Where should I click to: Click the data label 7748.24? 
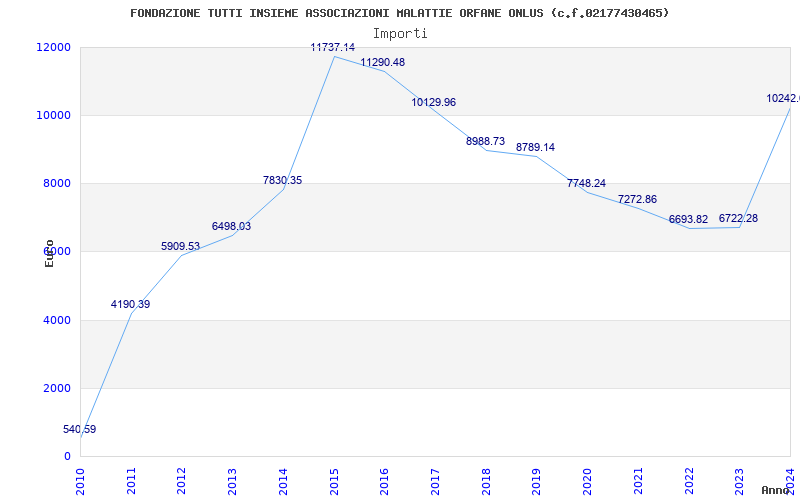[x=586, y=183]
